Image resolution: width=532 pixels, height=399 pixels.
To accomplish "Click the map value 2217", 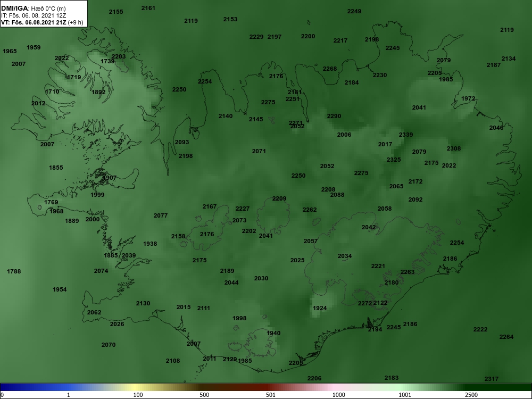I will 340,41.
